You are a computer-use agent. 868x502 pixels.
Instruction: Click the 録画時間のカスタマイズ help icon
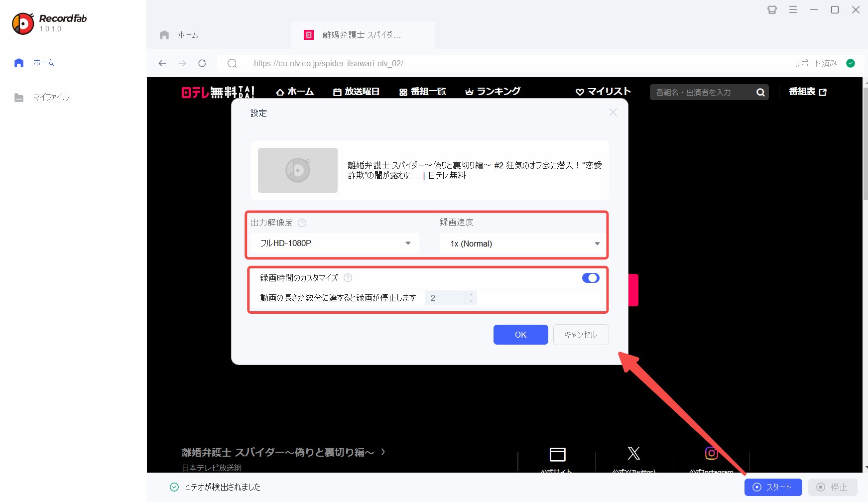tap(348, 278)
